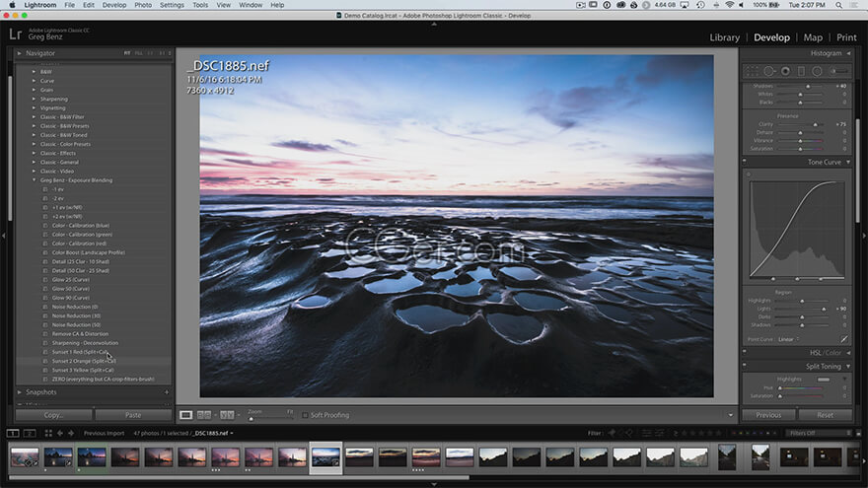Expand Classic - B&W Filter preset folder

click(34, 116)
